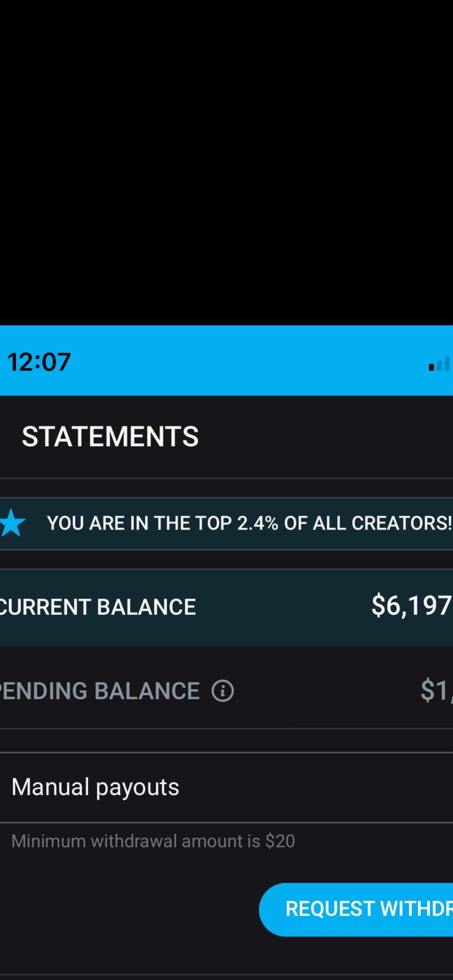
Task: Tap the 2.4% figure in the banner
Action: [x=258, y=523]
